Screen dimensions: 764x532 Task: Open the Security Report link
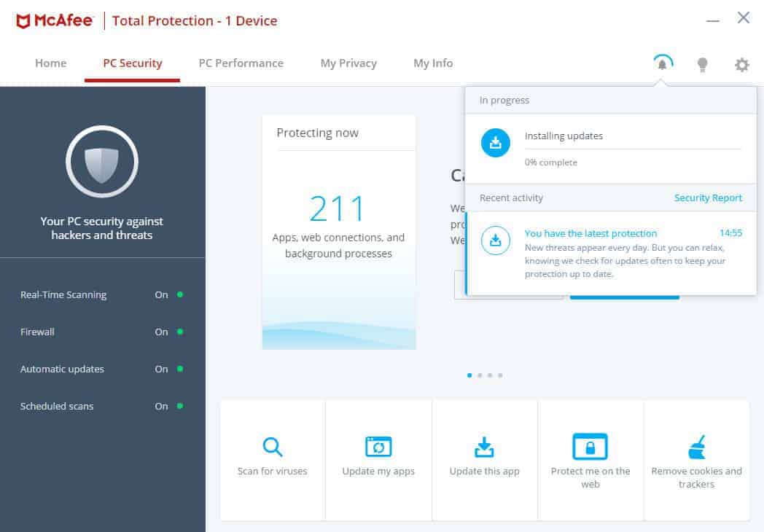[x=708, y=197]
